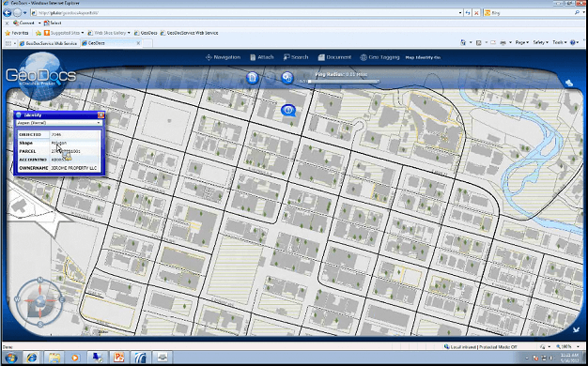The width and height of the screenshot is (588, 366).
Task: Open the Search menu
Action: 296,57
